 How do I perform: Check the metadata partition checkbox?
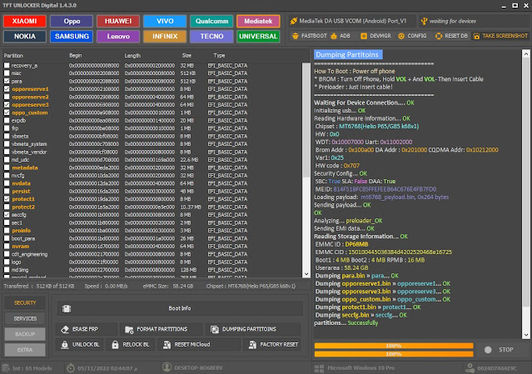[x=7, y=168]
